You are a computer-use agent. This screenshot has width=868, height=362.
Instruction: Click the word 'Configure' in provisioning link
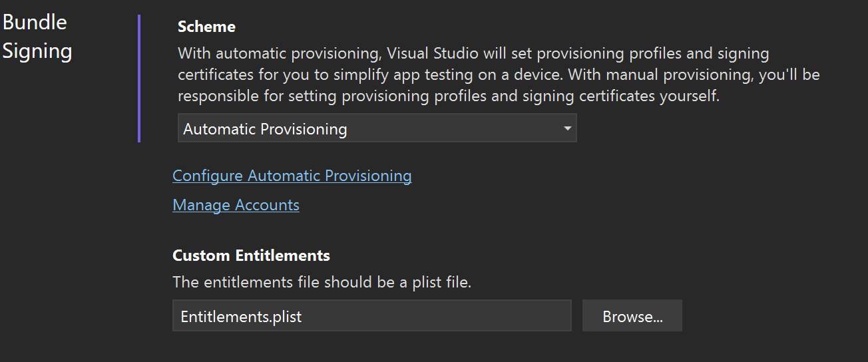pyautogui.click(x=208, y=176)
